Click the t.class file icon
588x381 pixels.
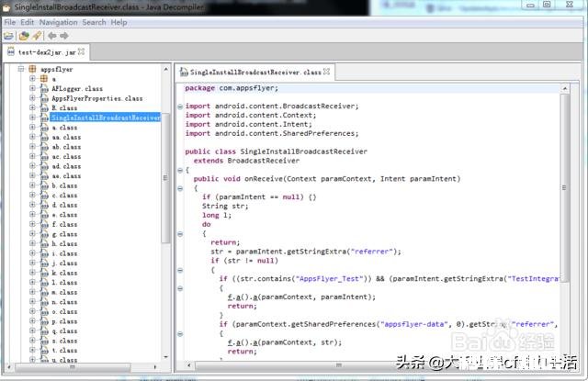point(44,351)
